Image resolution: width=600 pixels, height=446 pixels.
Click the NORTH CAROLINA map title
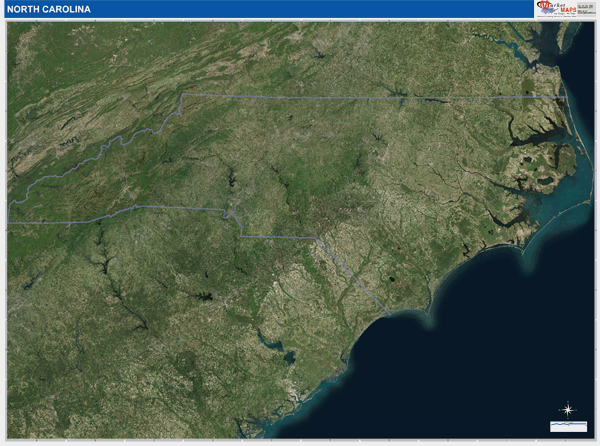(x=49, y=9)
